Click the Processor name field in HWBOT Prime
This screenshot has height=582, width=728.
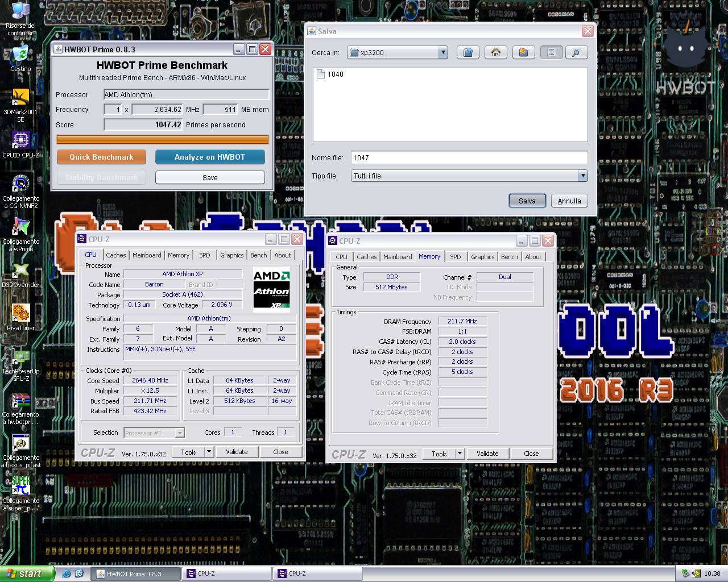click(x=186, y=94)
